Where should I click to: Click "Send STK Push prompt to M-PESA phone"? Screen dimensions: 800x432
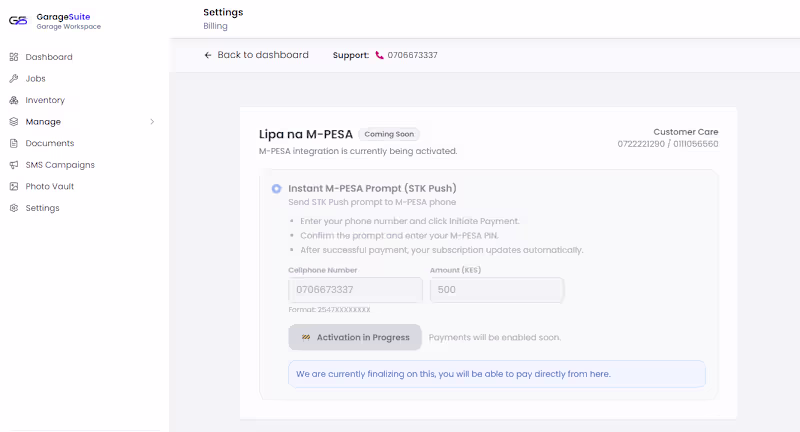372,202
